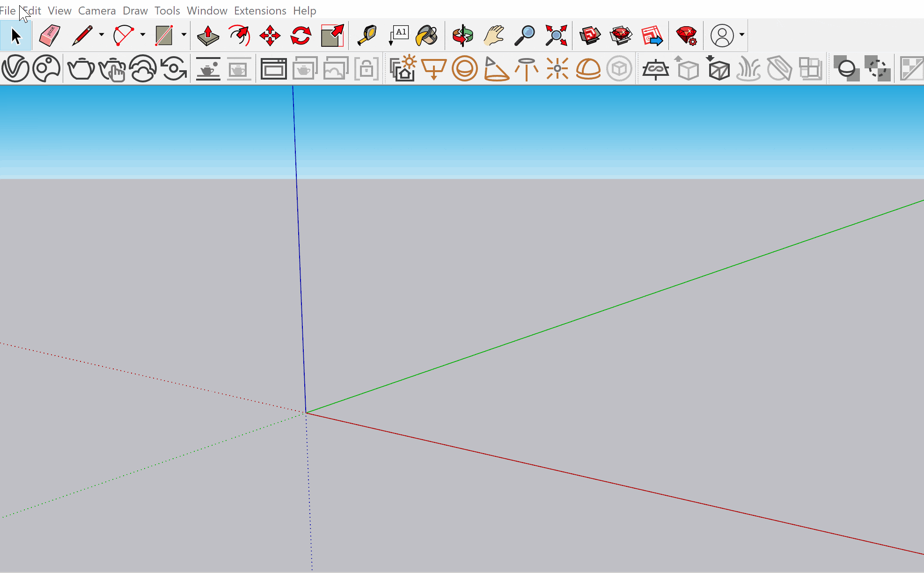This screenshot has height=573, width=924.
Task: Choose the Text label tool
Action: coord(399,36)
